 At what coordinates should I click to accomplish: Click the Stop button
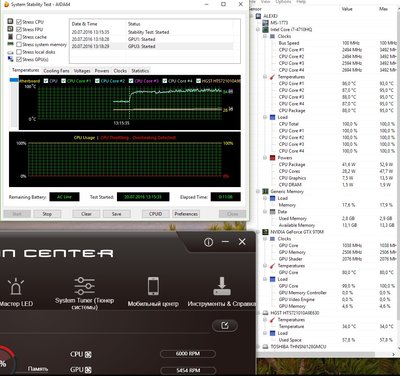tap(47, 214)
